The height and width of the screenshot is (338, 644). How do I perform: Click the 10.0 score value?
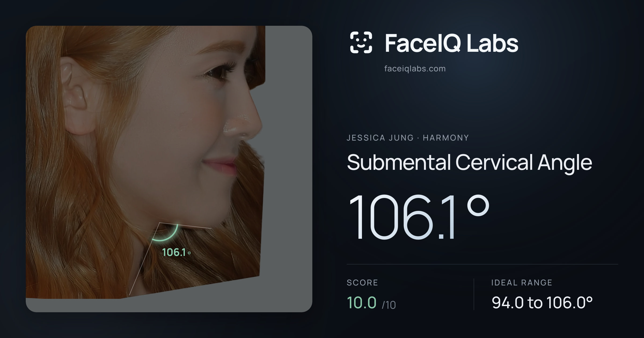click(361, 303)
